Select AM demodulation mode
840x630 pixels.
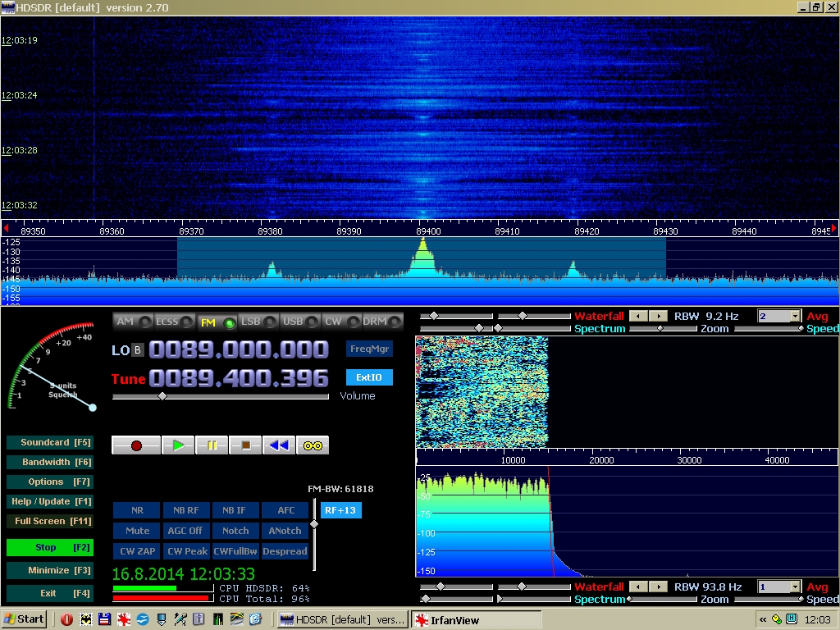[x=133, y=322]
